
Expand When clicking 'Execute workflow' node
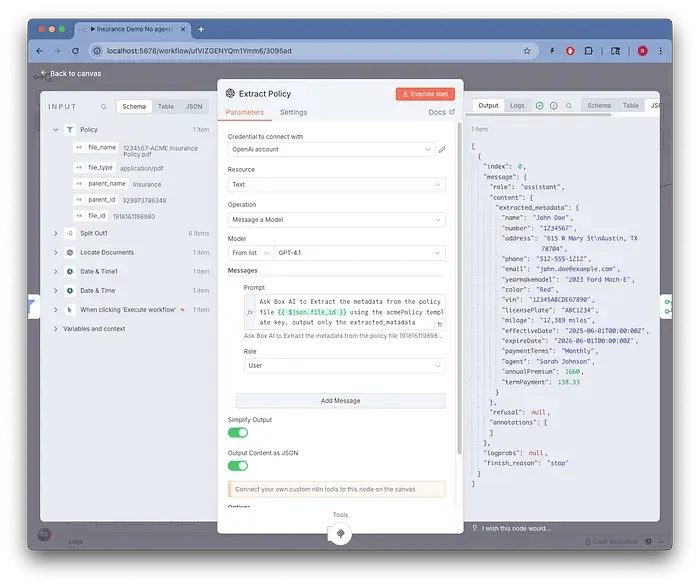click(x=56, y=310)
